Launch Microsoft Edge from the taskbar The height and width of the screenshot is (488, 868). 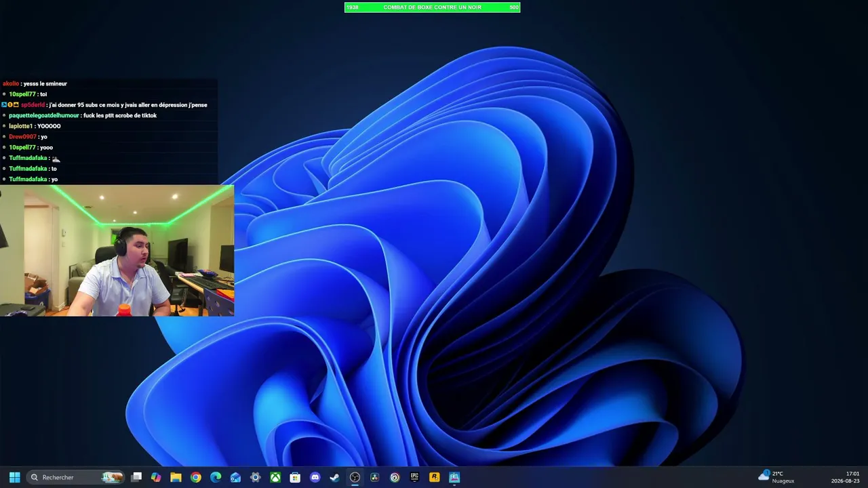(216, 477)
